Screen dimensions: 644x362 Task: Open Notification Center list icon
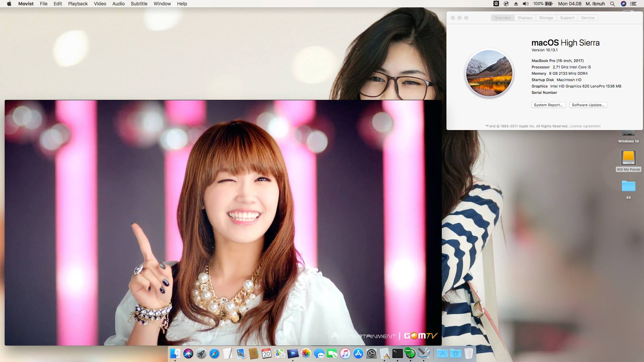coord(633,4)
